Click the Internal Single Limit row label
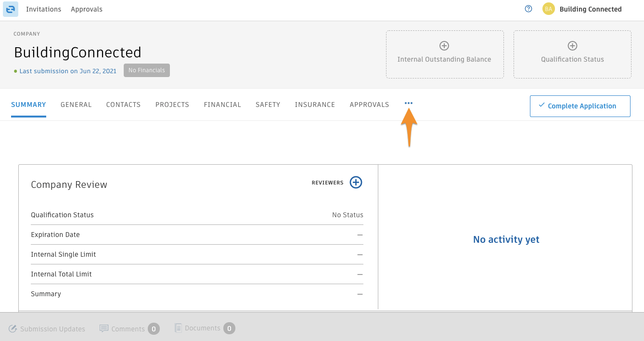The width and height of the screenshot is (644, 341). point(64,254)
